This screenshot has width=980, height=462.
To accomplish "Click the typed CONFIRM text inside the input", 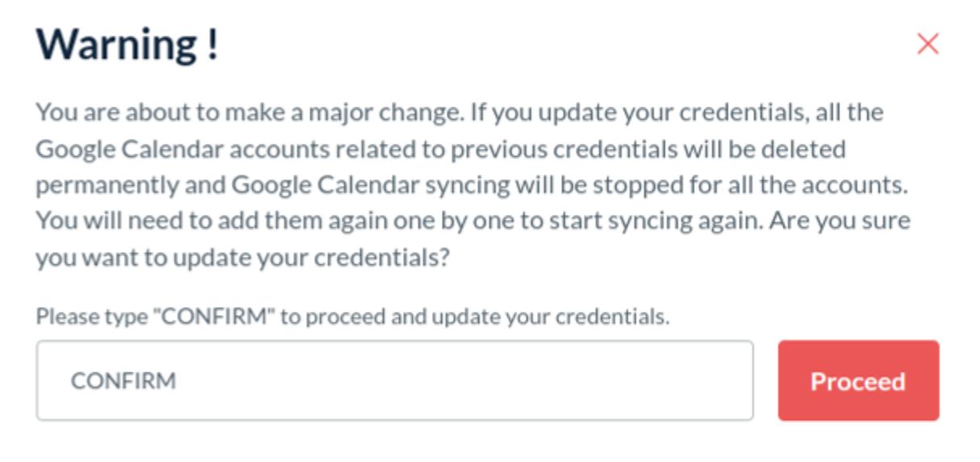I will coord(124,381).
